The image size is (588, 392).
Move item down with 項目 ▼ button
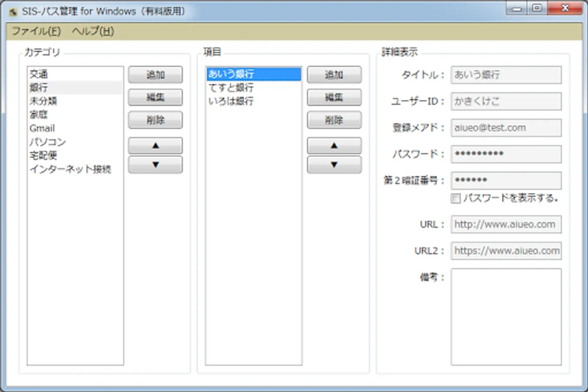[334, 165]
